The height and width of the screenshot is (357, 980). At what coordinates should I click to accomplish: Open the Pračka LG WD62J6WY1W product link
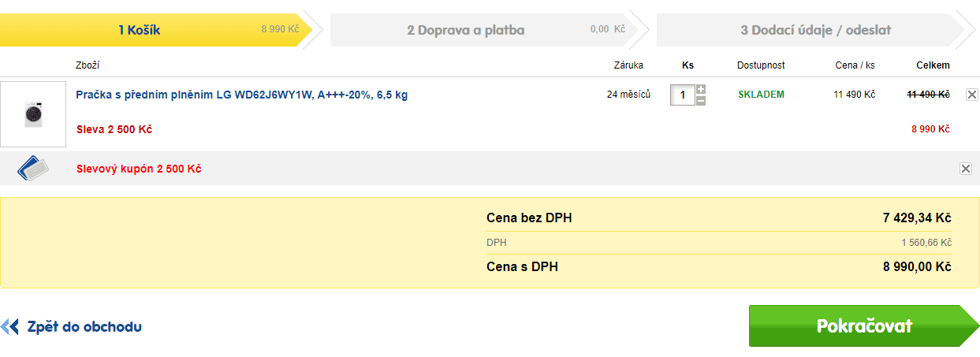(242, 95)
